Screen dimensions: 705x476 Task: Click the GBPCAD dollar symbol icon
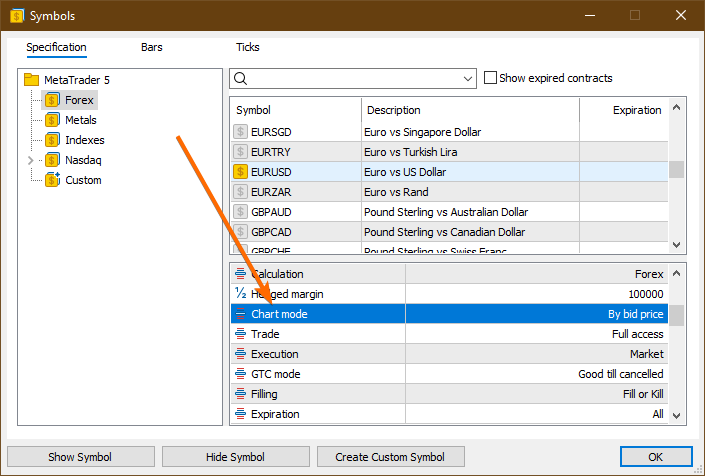pyautogui.click(x=241, y=232)
